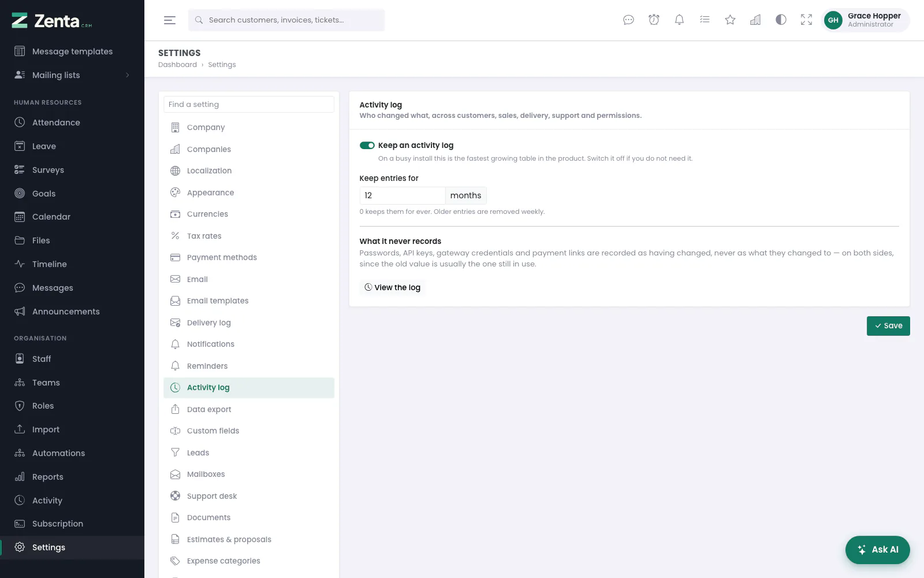
Task: Open Company settings section
Action: pos(249,128)
